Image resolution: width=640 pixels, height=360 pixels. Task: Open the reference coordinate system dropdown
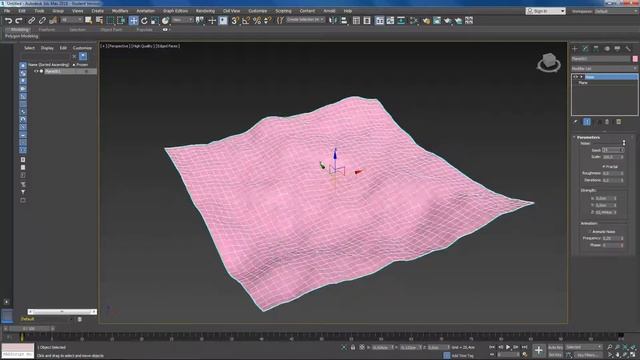point(182,20)
